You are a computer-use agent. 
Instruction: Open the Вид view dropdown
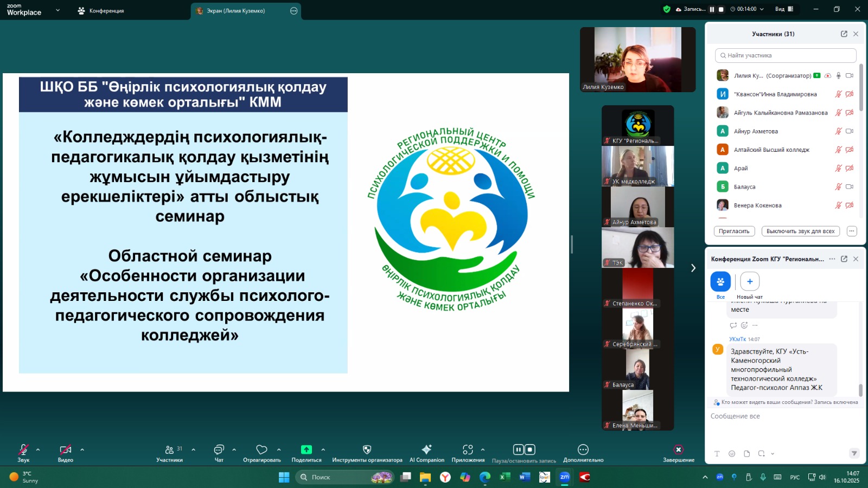(x=784, y=9)
